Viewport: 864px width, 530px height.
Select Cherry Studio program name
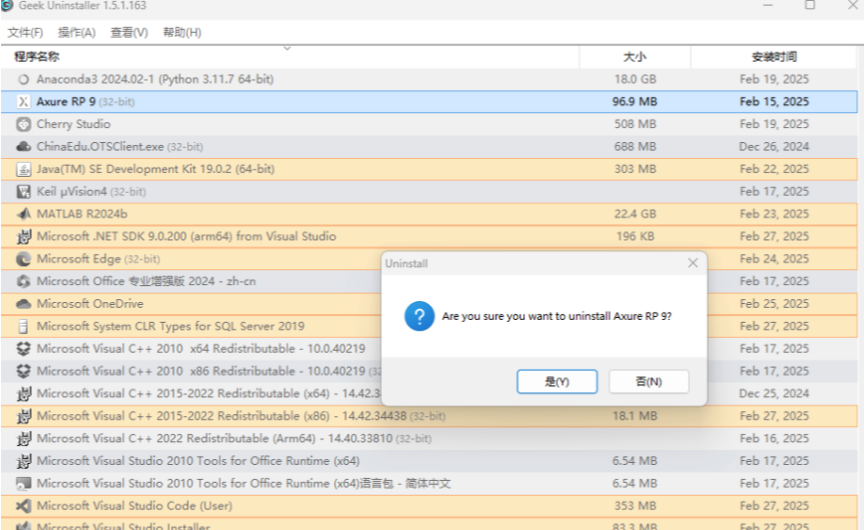pos(73,125)
